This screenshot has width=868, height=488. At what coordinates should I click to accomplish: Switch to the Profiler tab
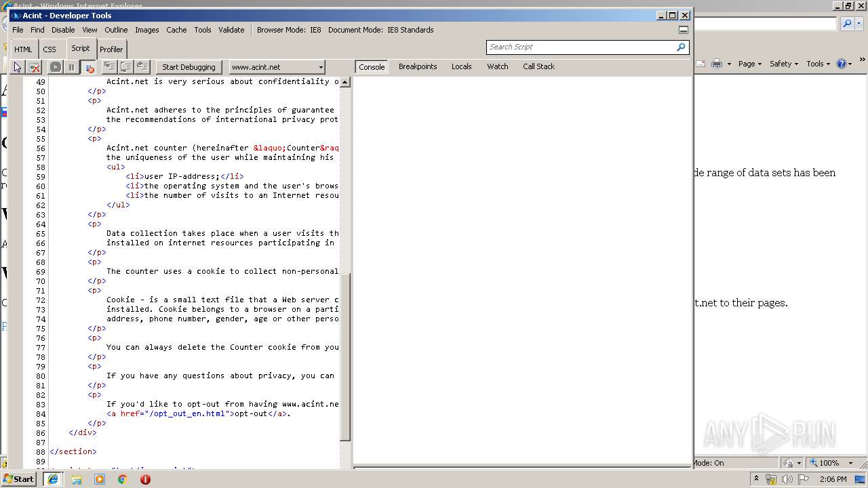coord(111,49)
